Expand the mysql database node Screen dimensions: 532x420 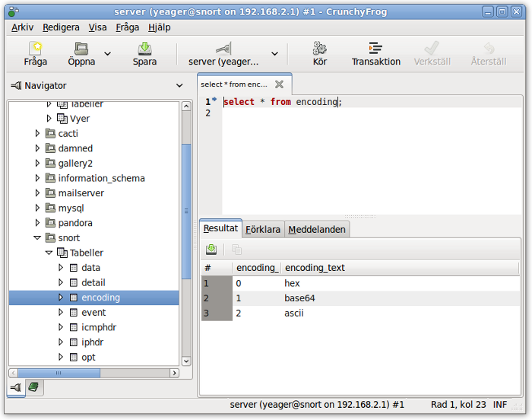click(37, 208)
